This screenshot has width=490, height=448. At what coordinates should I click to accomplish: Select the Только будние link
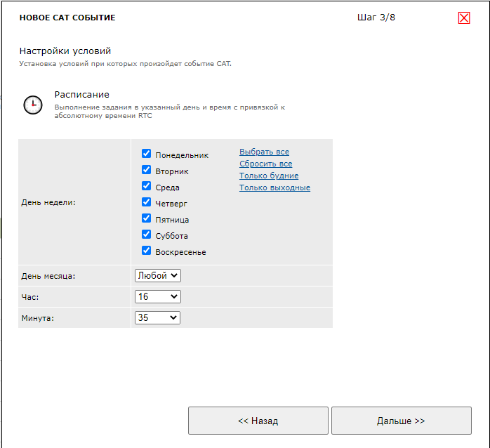[x=269, y=176]
